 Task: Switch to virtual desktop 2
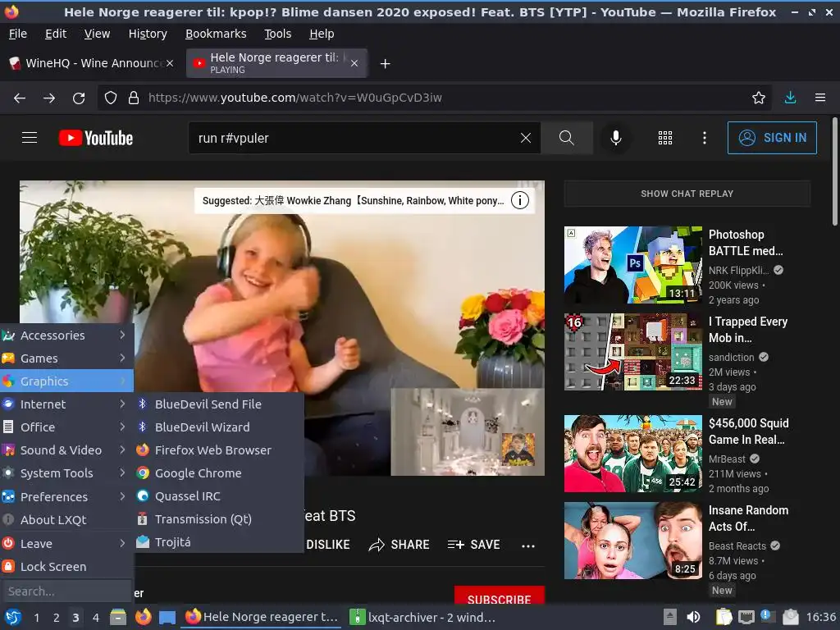click(57, 618)
